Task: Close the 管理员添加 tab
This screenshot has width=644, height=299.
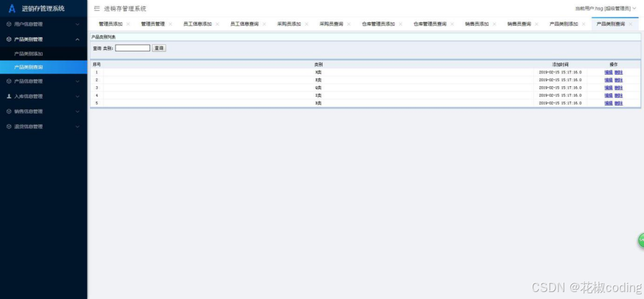Action: [x=128, y=24]
